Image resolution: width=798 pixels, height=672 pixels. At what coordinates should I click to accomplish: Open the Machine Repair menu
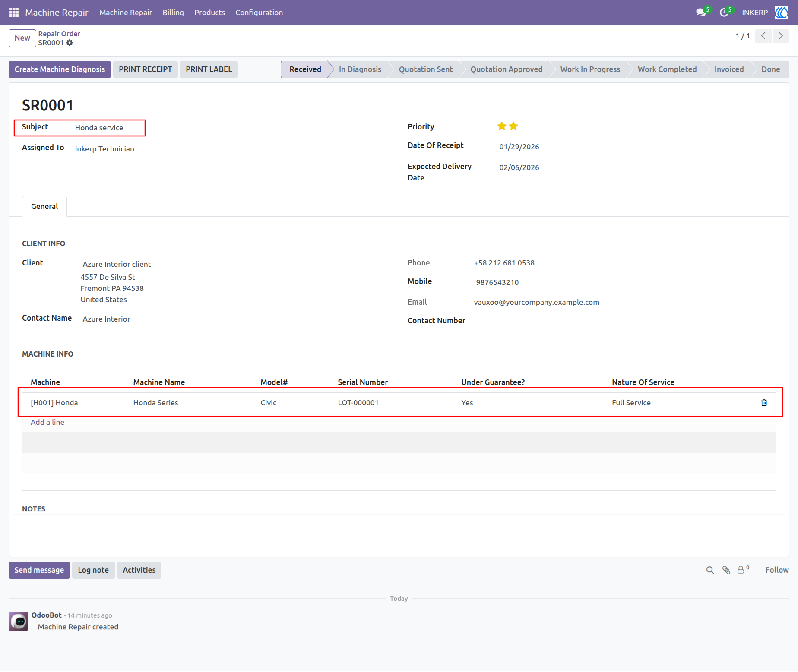(126, 13)
